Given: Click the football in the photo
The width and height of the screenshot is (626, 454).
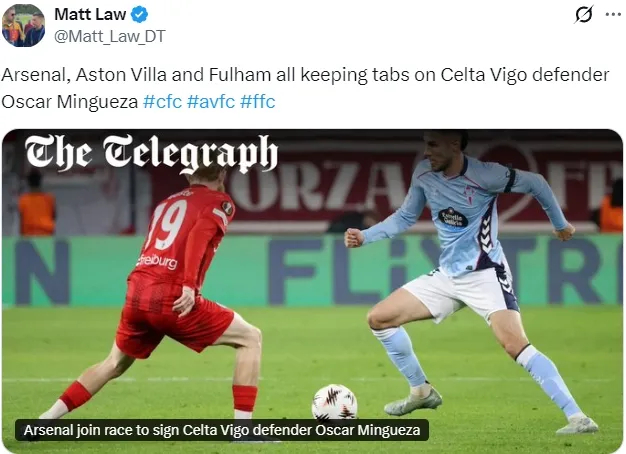Looking at the screenshot, I should point(335,402).
